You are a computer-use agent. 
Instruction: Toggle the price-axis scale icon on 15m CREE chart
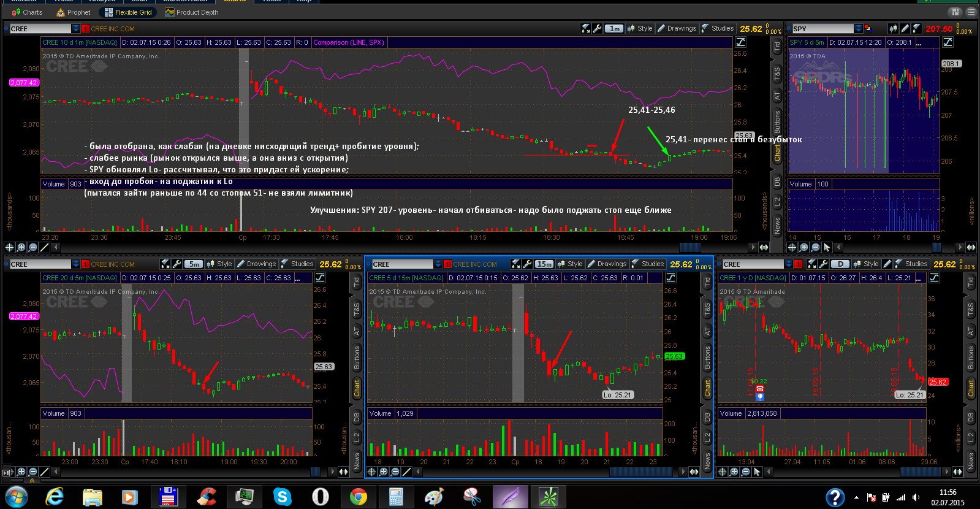pos(670,278)
